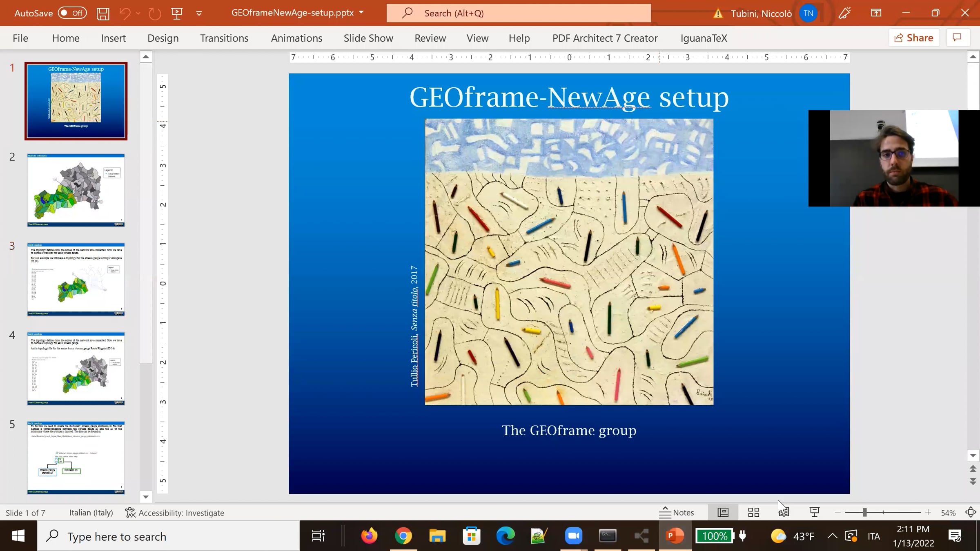Toggle the AutoSave switch
Image resolution: width=980 pixels, height=551 pixels.
72,13
